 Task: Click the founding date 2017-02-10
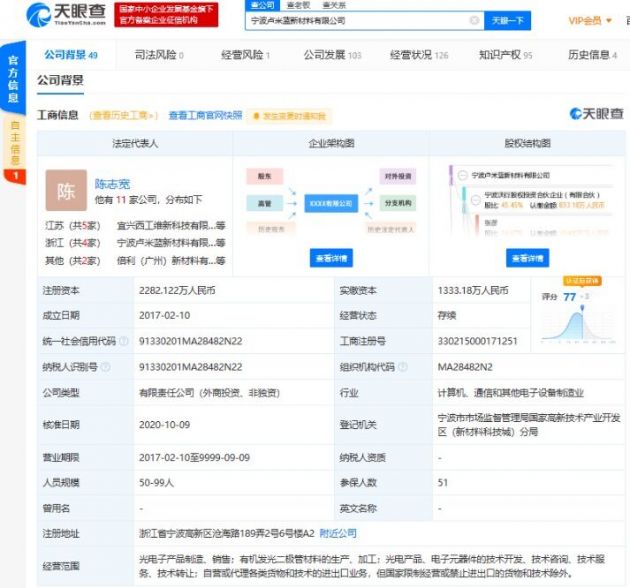click(164, 316)
